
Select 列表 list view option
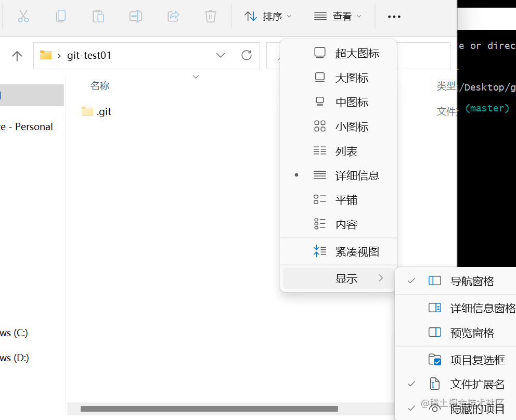338,151
